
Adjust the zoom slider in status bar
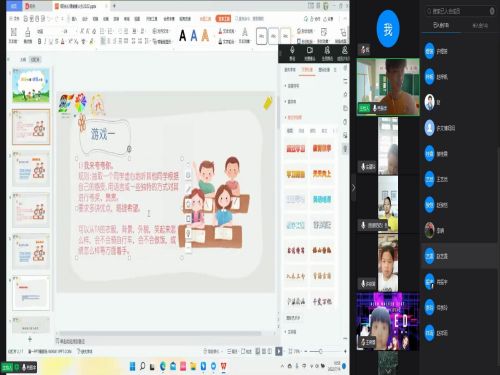click(x=321, y=351)
